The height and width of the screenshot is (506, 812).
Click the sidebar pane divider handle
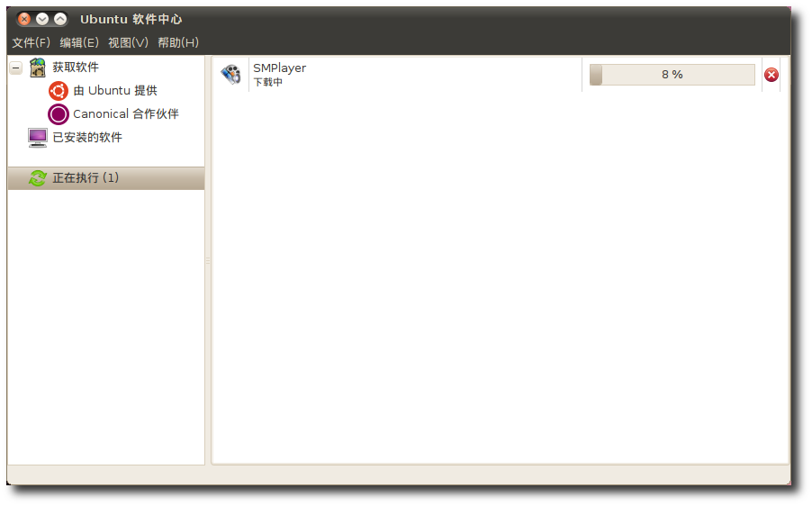pyautogui.click(x=208, y=260)
